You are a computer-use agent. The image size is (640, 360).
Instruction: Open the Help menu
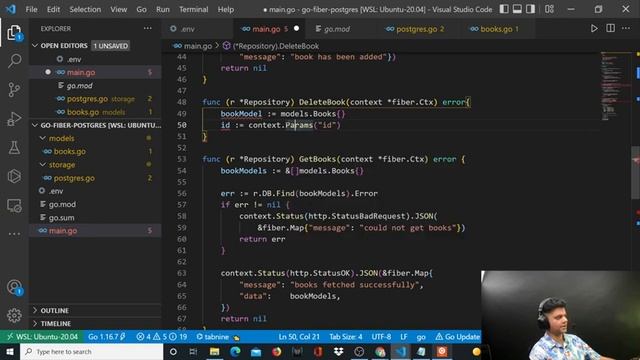(226, 9)
